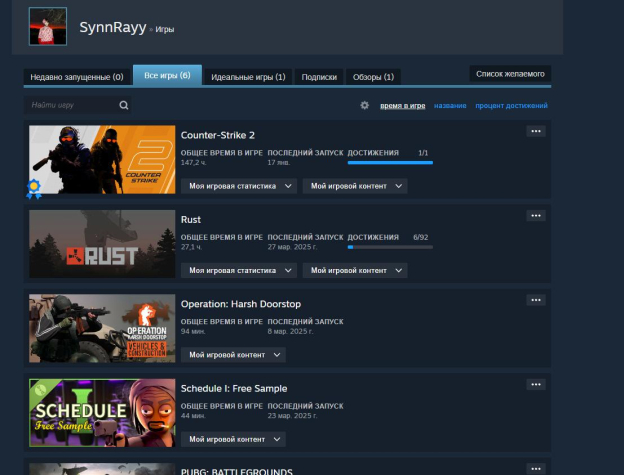Open three-dot menu for Counter-Strike 2
Image resolution: width=624 pixels, height=475 pixels.
pyautogui.click(x=536, y=131)
